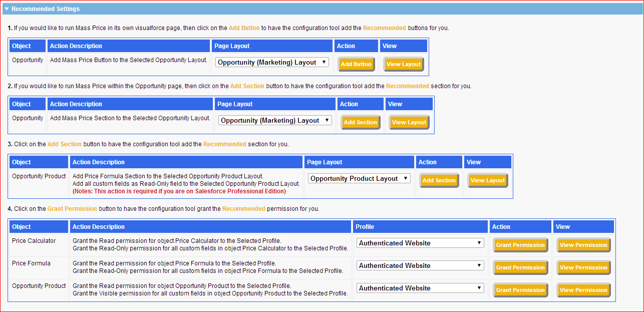Click the Add Button for Opportunity layout
The height and width of the screenshot is (312, 644).
click(x=356, y=64)
